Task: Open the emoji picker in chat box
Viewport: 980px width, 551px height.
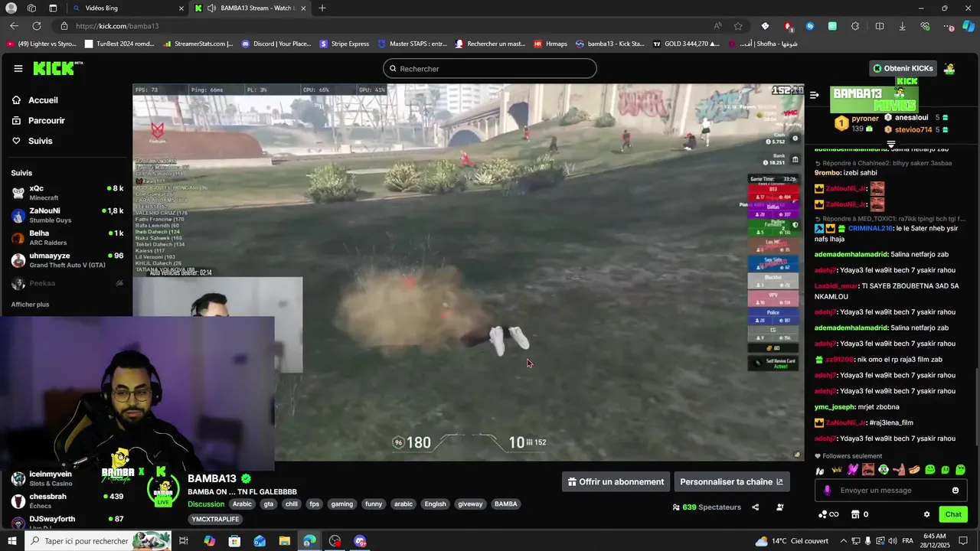Action: [x=955, y=491]
